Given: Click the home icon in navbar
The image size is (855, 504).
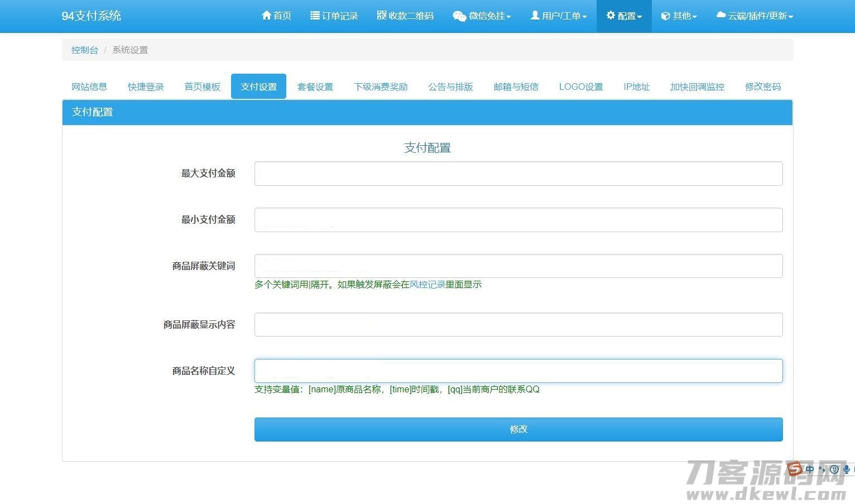Looking at the screenshot, I should click(266, 16).
